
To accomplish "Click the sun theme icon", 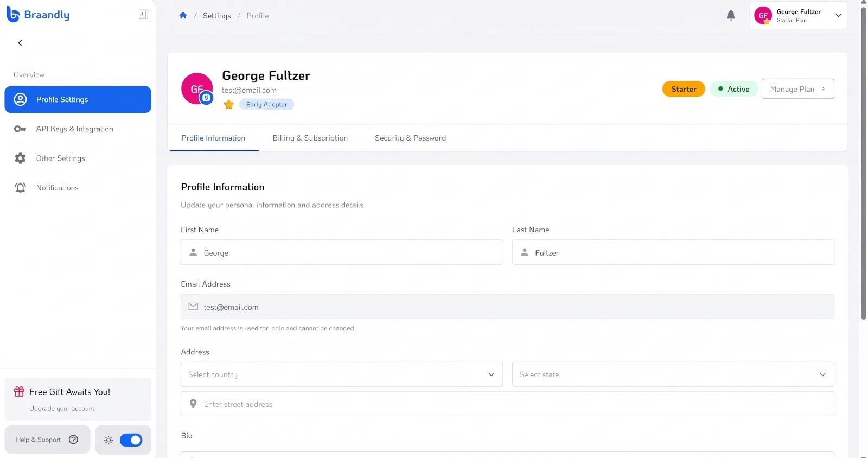I will click(108, 440).
